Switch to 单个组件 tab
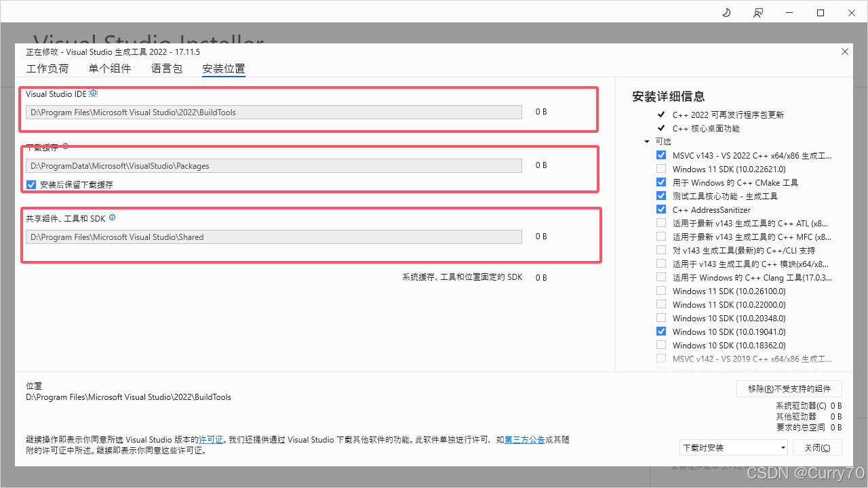Viewport: 868px width, 488px height. 110,68
